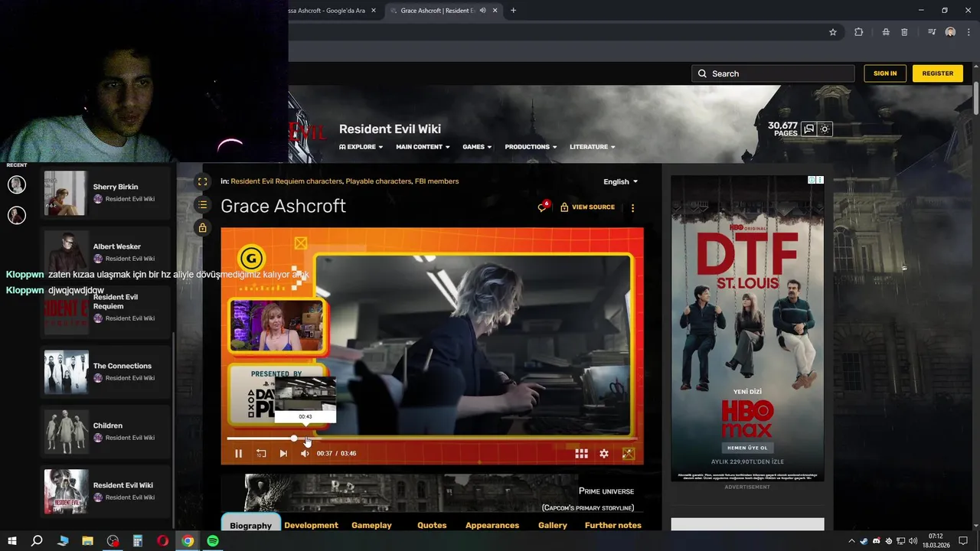Open the Resident Evil Wiki title link
The width and height of the screenshot is (980, 551).
pyautogui.click(x=390, y=129)
